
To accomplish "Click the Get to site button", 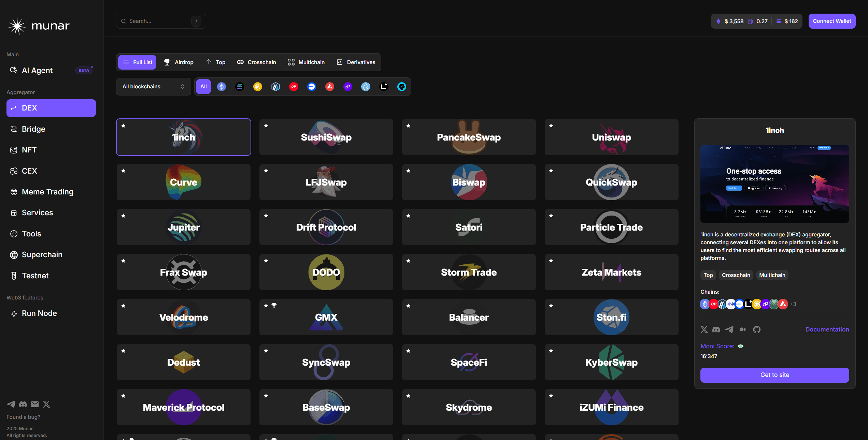I will (x=774, y=375).
